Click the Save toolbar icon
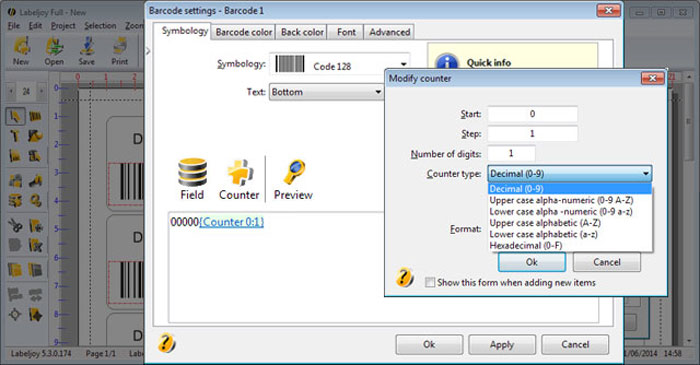This screenshot has height=365, width=700. (87, 46)
